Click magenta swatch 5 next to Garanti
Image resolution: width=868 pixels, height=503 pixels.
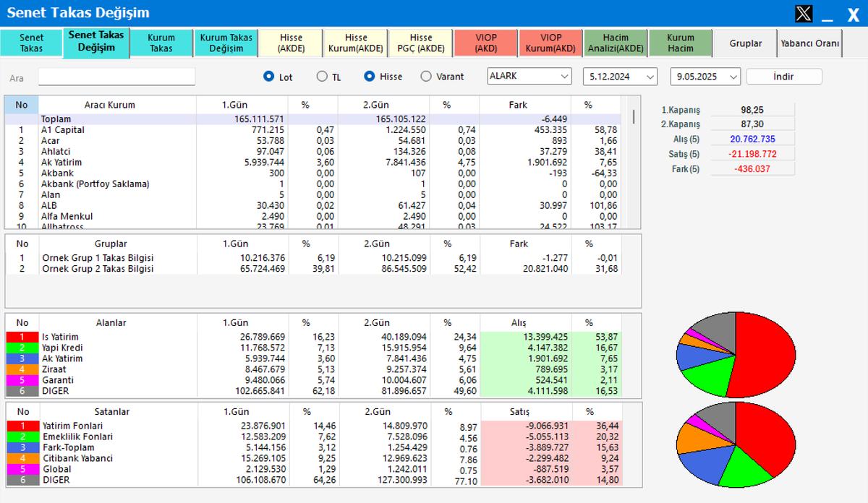coord(22,380)
